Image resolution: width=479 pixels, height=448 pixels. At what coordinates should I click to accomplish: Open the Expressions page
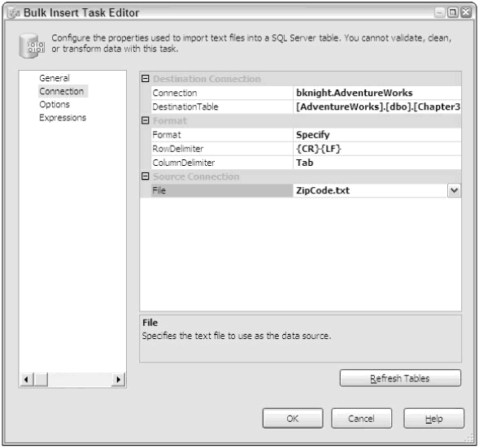(63, 118)
